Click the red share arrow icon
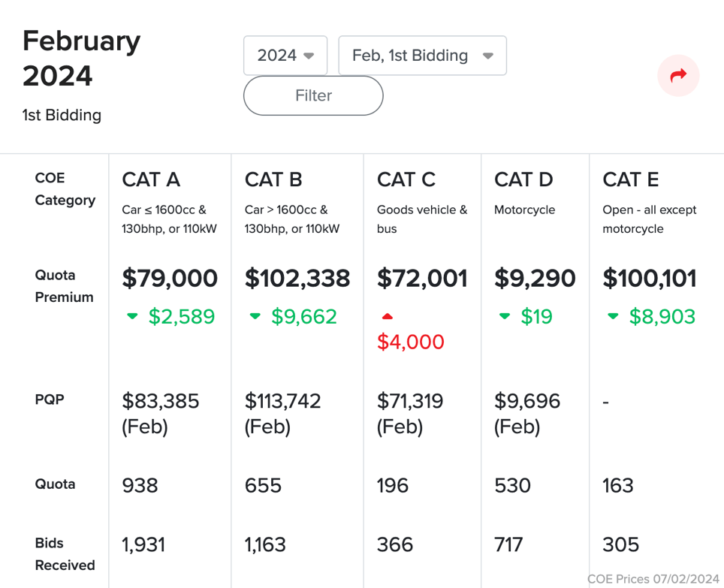Screen dimensions: 724x588 pyautogui.click(x=678, y=75)
